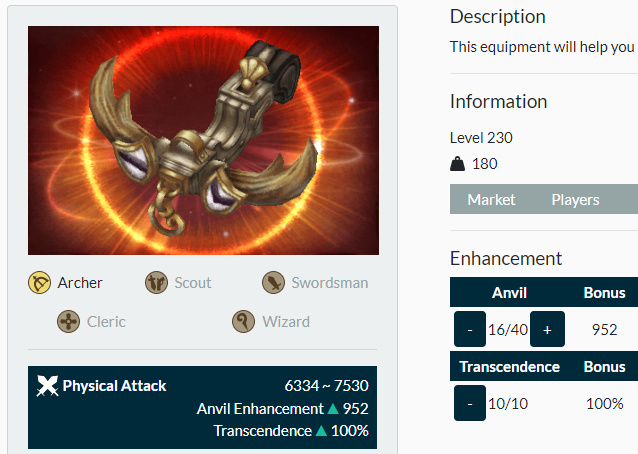Click the Cleric class icon
The height and width of the screenshot is (454, 638).
(68, 322)
